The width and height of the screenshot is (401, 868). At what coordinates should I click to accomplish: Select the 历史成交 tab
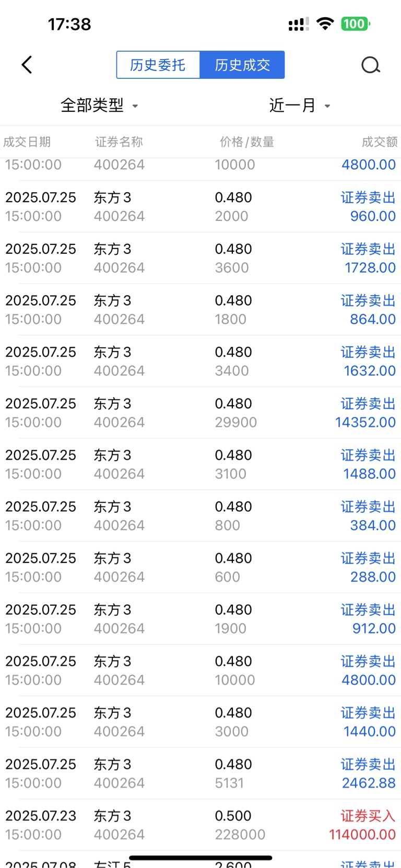pyautogui.click(x=242, y=65)
